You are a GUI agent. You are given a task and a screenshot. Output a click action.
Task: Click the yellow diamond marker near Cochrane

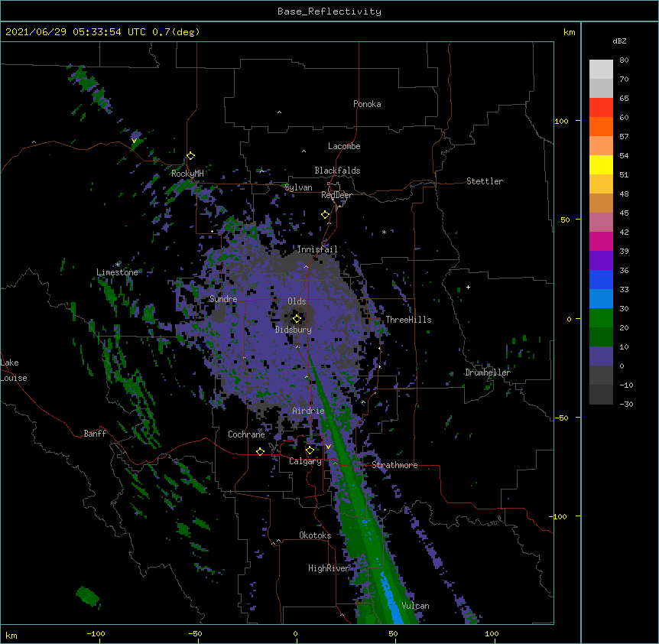pyautogui.click(x=260, y=451)
